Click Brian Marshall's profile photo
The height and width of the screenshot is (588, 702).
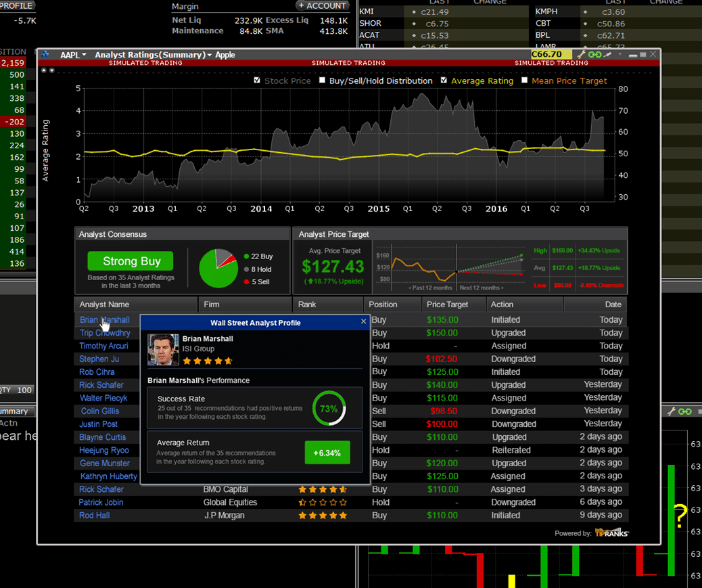point(163,350)
